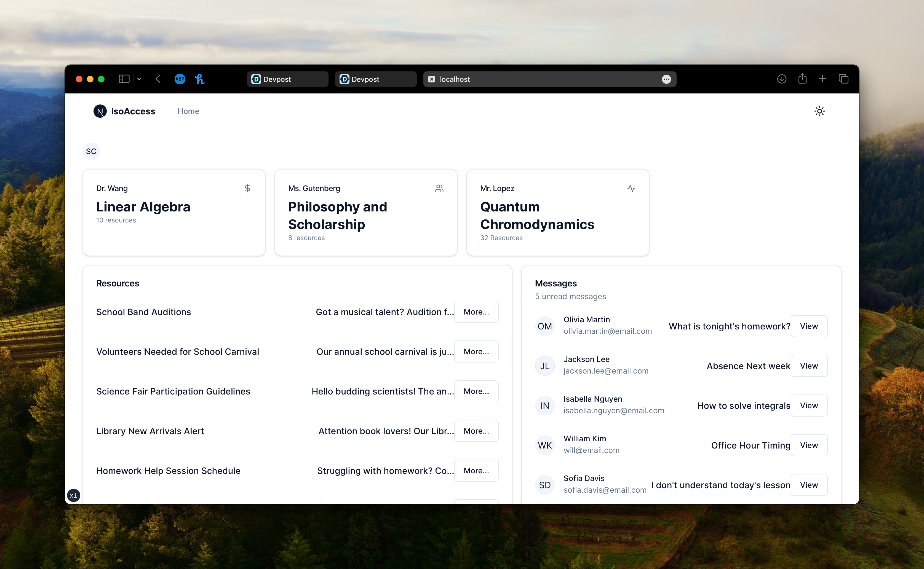
Task: Expand the sidebar tab group chevron
Action: (139, 79)
